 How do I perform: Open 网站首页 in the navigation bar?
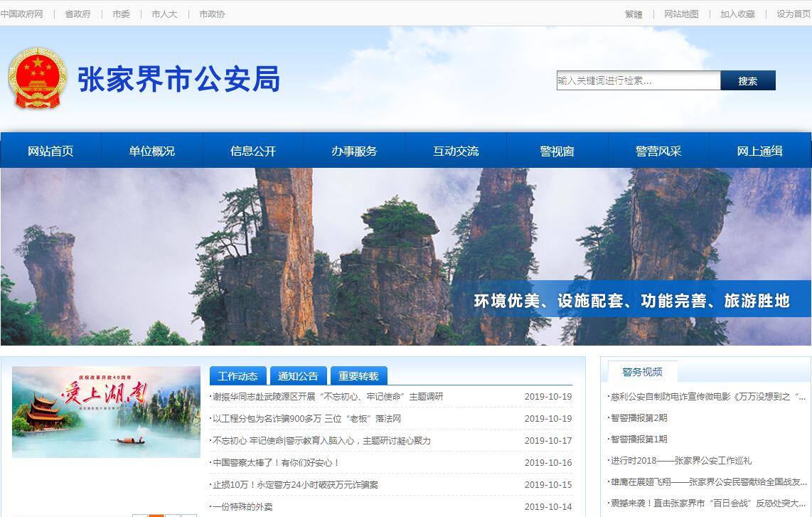50,151
